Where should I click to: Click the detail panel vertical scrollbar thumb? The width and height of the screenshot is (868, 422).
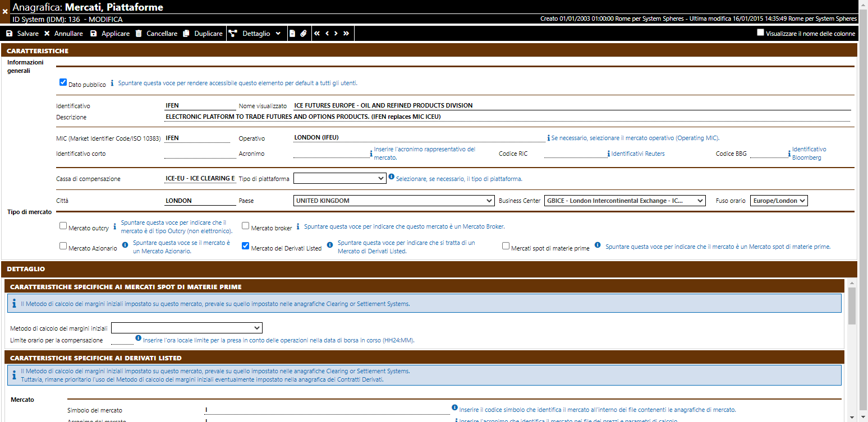click(852, 307)
